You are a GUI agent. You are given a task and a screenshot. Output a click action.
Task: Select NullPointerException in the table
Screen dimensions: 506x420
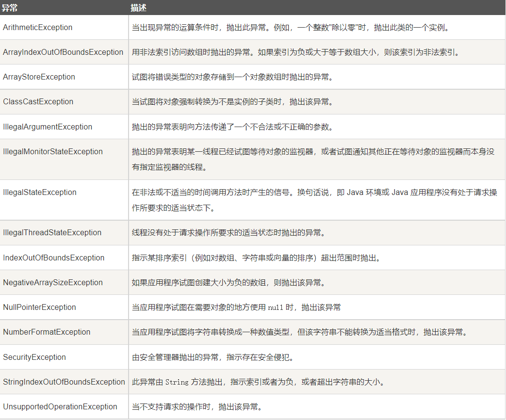pos(40,307)
